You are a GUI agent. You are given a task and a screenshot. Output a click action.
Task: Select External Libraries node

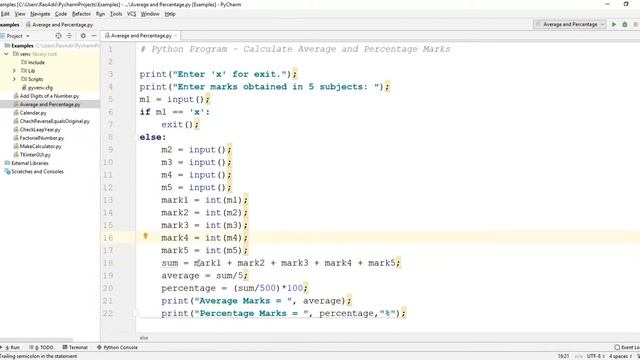26,163
